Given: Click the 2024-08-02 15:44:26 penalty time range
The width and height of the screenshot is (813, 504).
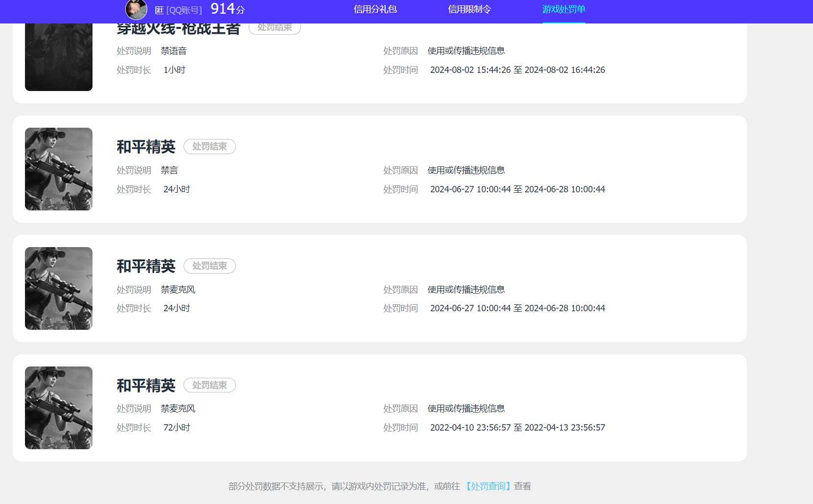Looking at the screenshot, I should click(517, 70).
